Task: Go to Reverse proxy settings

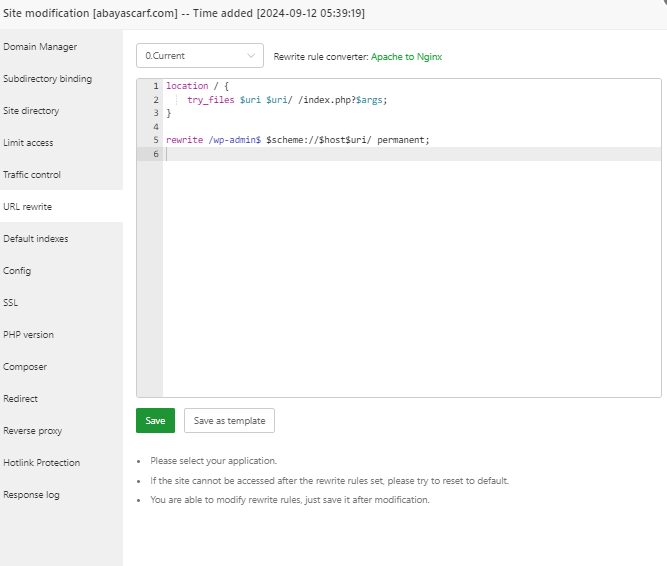Action: click(33, 431)
